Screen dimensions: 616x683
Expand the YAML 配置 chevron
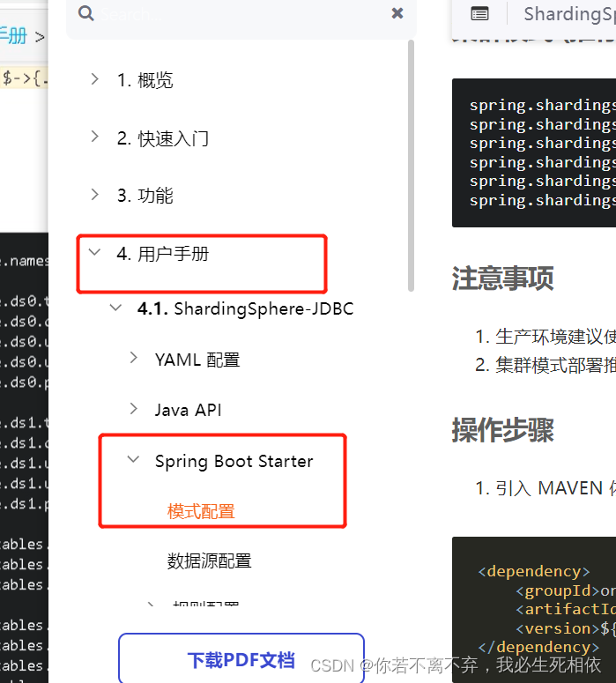click(134, 358)
